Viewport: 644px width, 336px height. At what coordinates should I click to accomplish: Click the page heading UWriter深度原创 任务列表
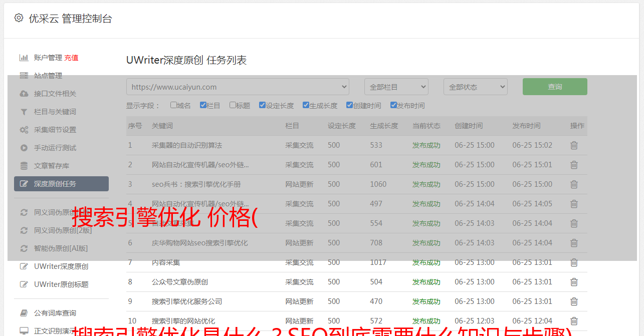pos(186,61)
